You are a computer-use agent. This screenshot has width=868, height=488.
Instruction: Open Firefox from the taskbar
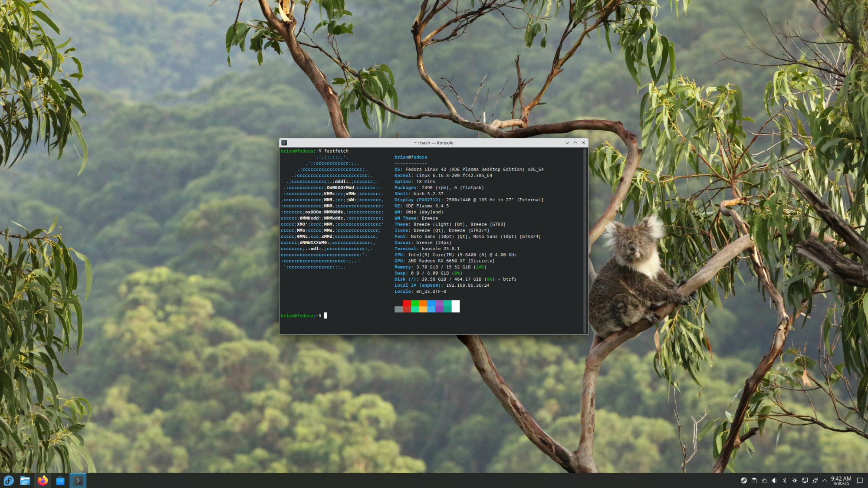(x=43, y=481)
